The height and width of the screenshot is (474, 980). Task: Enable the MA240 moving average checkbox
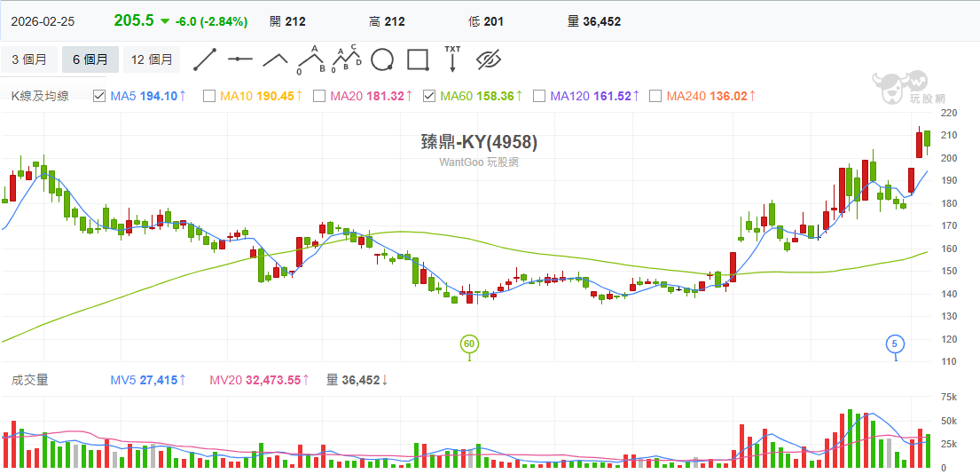[x=655, y=96]
